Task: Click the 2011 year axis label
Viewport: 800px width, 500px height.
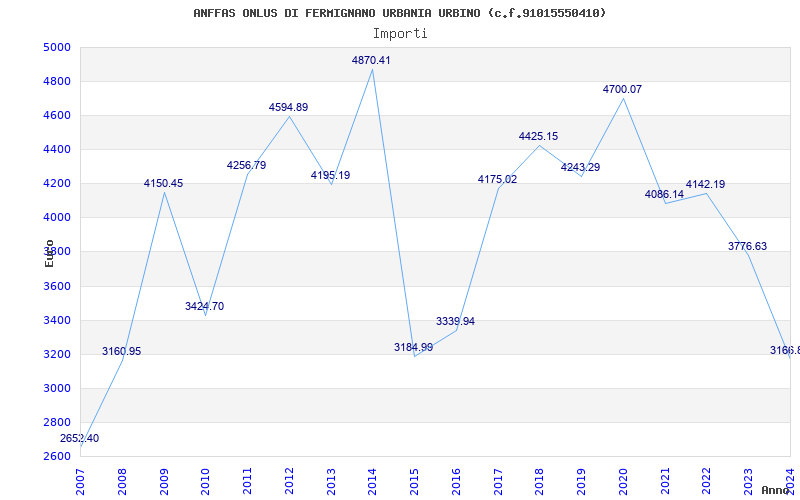Action: click(247, 482)
